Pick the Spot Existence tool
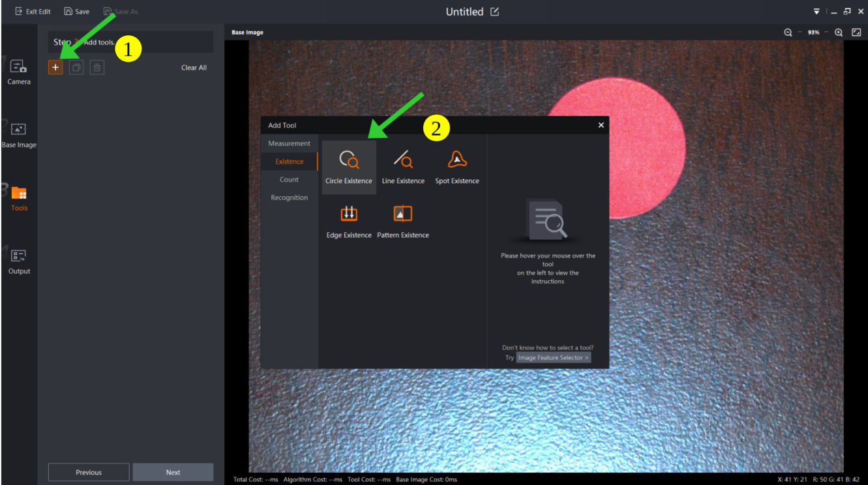868x485 pixels. click(457, 168)
